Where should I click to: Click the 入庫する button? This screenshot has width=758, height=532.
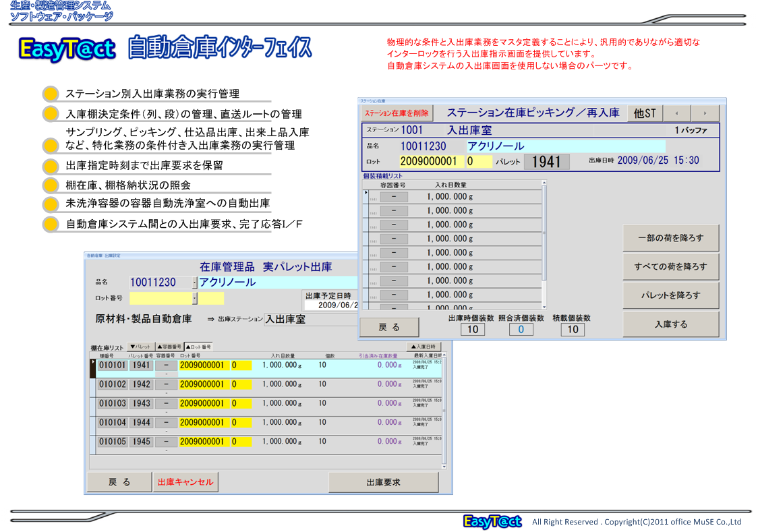[x=670, y=324]
